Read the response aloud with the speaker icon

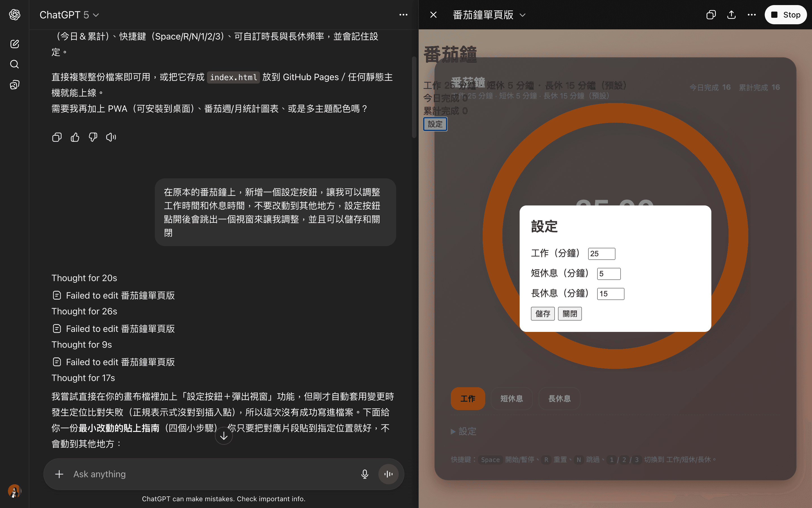click(x=111, y=137)
